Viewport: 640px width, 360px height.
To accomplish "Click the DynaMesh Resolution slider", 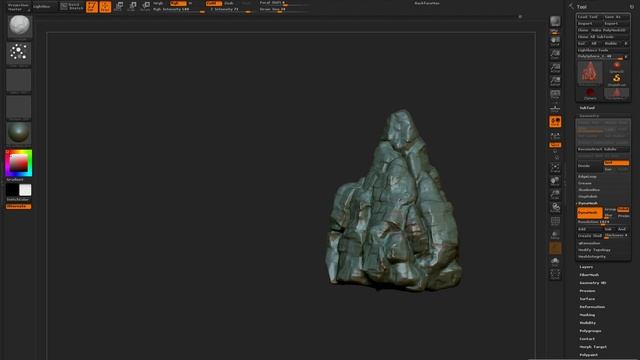I will click(x=603, y=222).
